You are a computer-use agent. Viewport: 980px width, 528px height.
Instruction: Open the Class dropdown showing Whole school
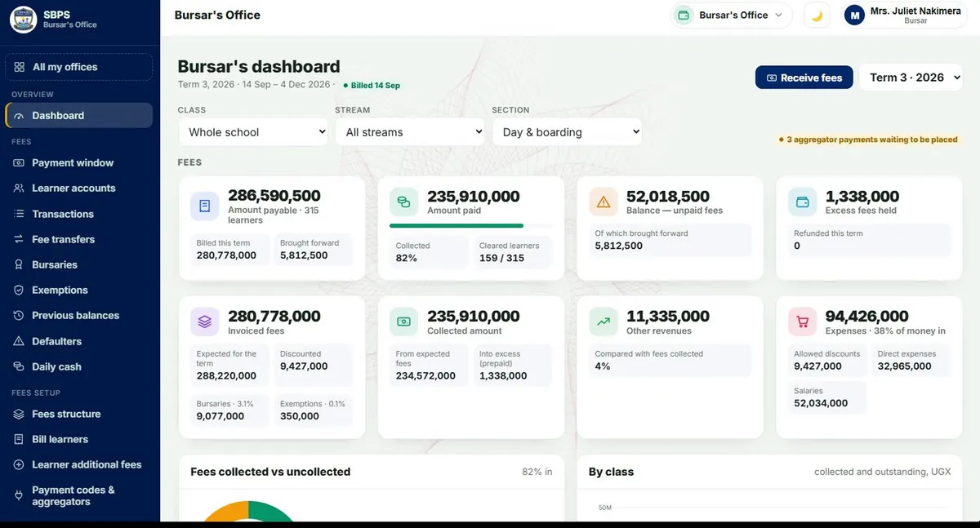[x=253, y=132]
